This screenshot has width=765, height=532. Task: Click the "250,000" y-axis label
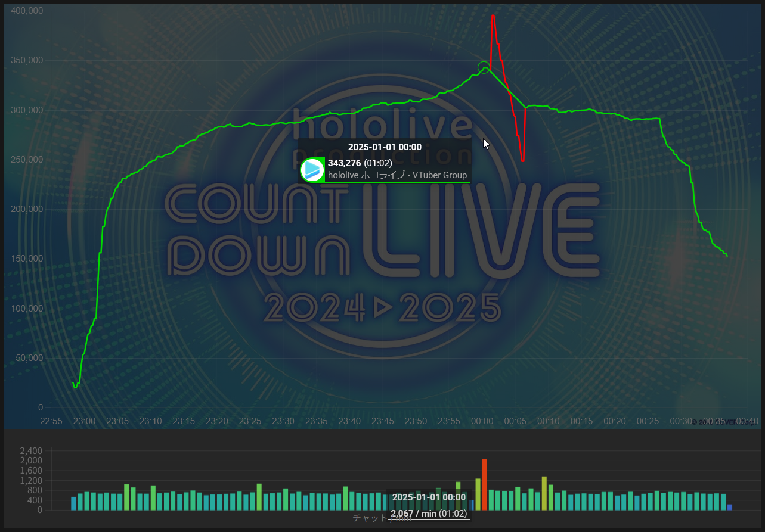coord(27,160)
